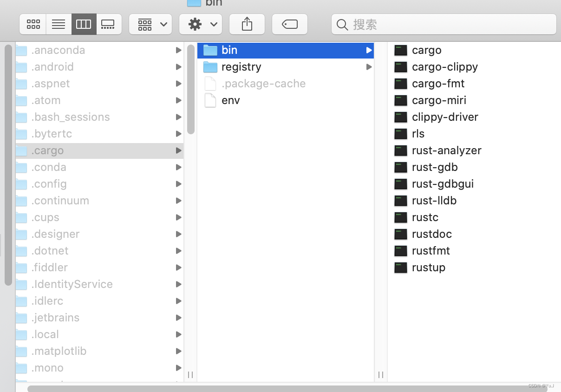561x392 pixels.
Task: Open the group-by arrangement dropdown
Action: [150, 24]
